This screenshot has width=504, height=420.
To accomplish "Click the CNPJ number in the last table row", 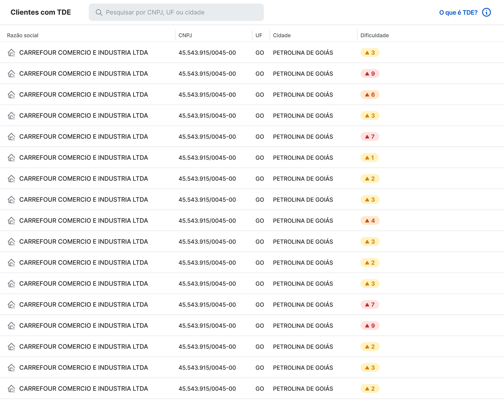I will [207, 388].
